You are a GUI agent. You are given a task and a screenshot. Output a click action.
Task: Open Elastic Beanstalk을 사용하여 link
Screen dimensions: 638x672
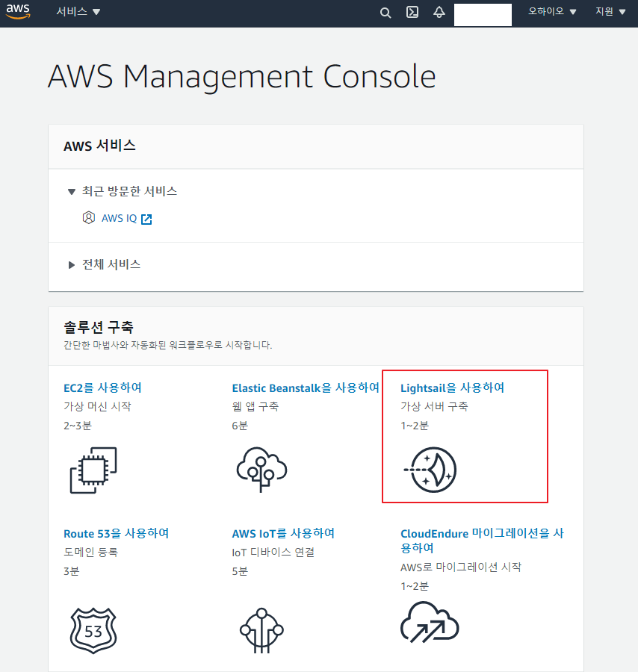pos(306,388)
